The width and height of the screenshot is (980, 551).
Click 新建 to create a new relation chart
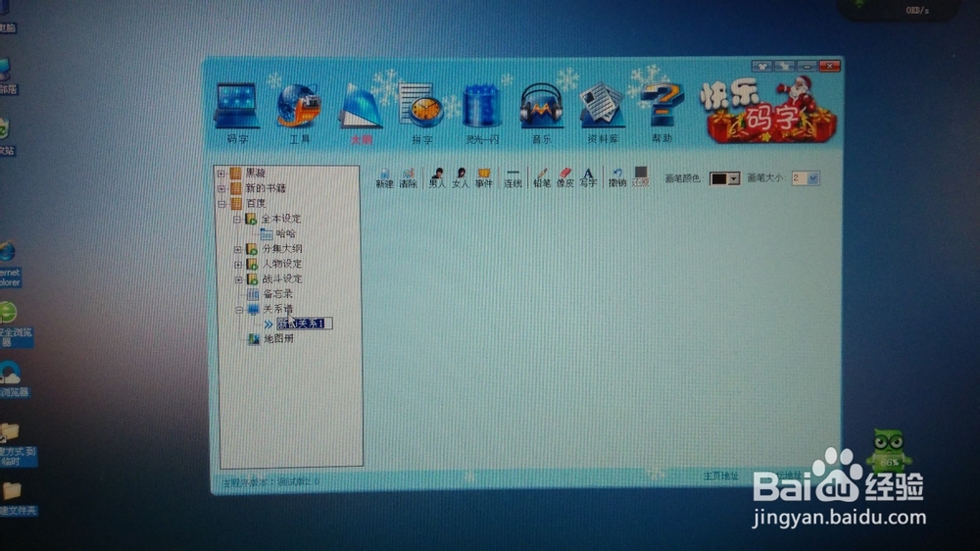pyautogui.click(x=384, y=177)
